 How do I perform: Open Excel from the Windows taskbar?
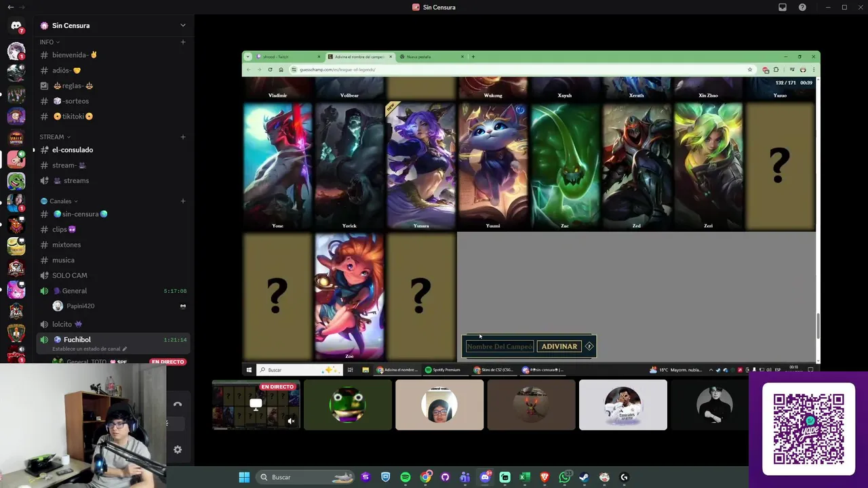pyautogui.click(x=524, y=477)
